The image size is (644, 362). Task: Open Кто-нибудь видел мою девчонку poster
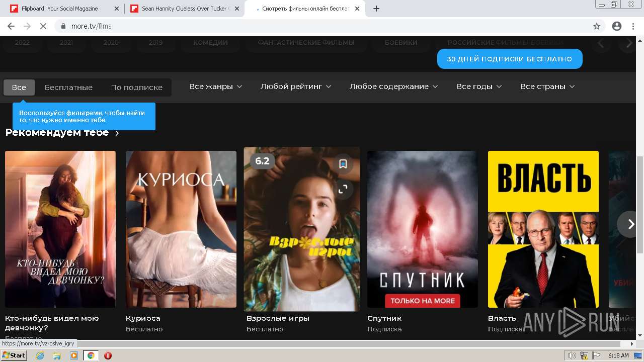[60, 229]
